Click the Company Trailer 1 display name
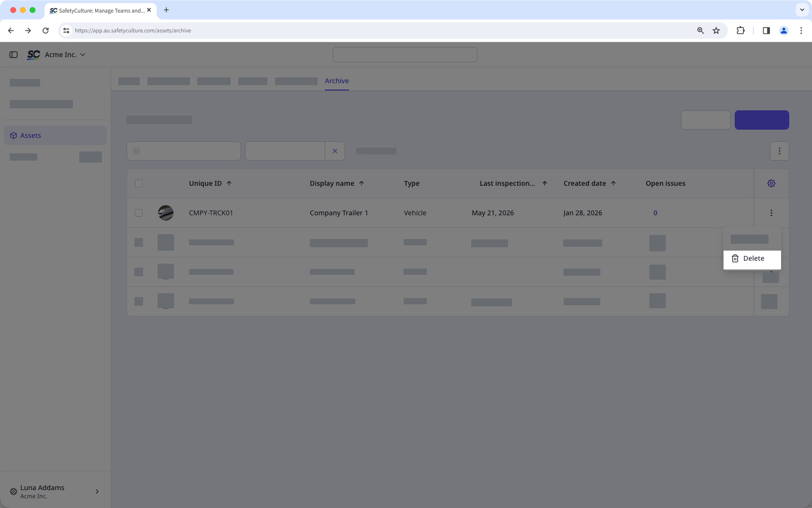Image resolution: width=812 pixels, height=508 pixels. (339, 213)
